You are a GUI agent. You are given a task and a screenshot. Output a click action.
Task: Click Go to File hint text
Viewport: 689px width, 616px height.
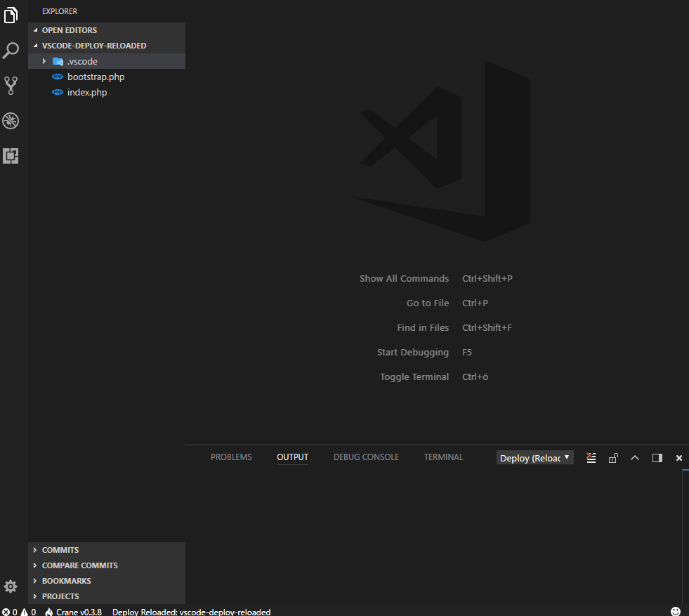pyautogui.click(x=428, y=303)
